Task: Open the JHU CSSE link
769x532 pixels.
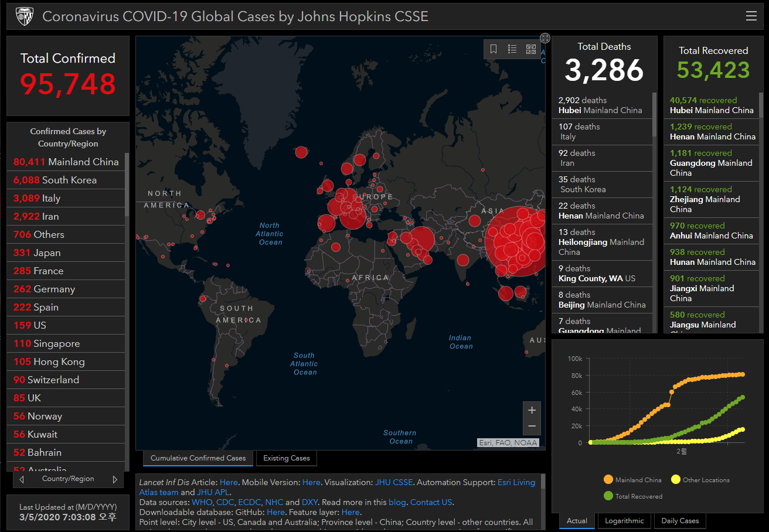Action: click(394, 482)
